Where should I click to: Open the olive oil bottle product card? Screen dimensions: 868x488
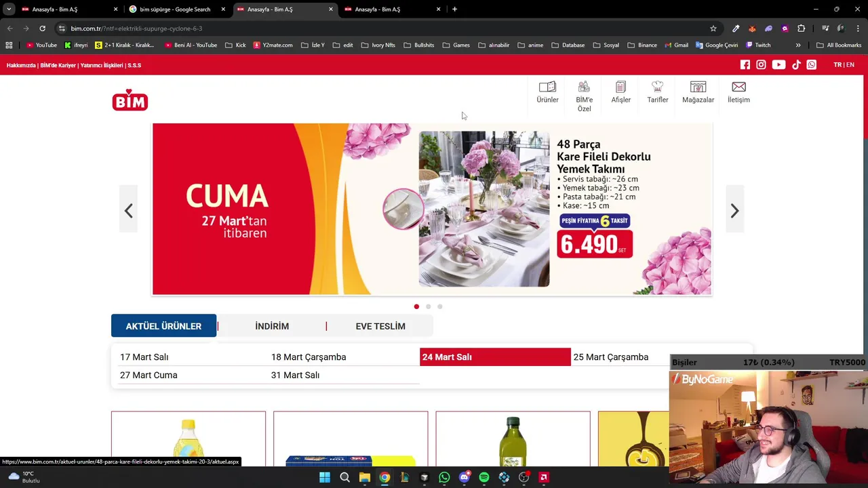tap(513, 439)
